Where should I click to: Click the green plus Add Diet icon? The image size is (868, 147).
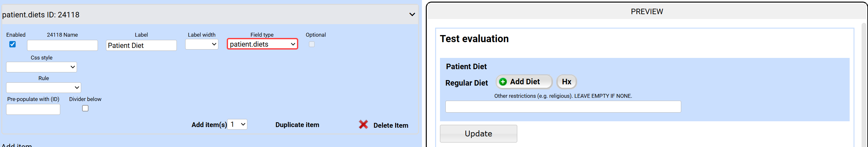[x=503, y=82]
